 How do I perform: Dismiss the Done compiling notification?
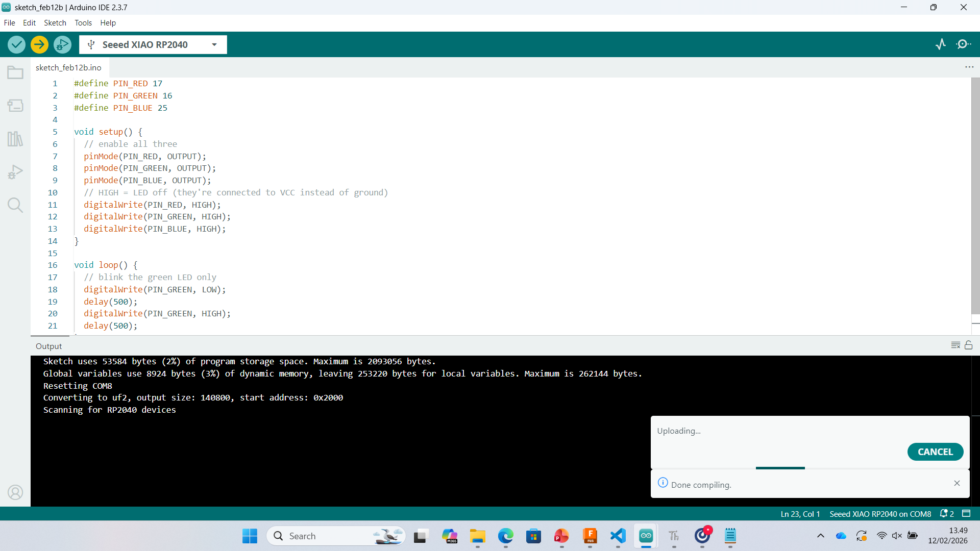pyautogui.click(x=957, y=483)
